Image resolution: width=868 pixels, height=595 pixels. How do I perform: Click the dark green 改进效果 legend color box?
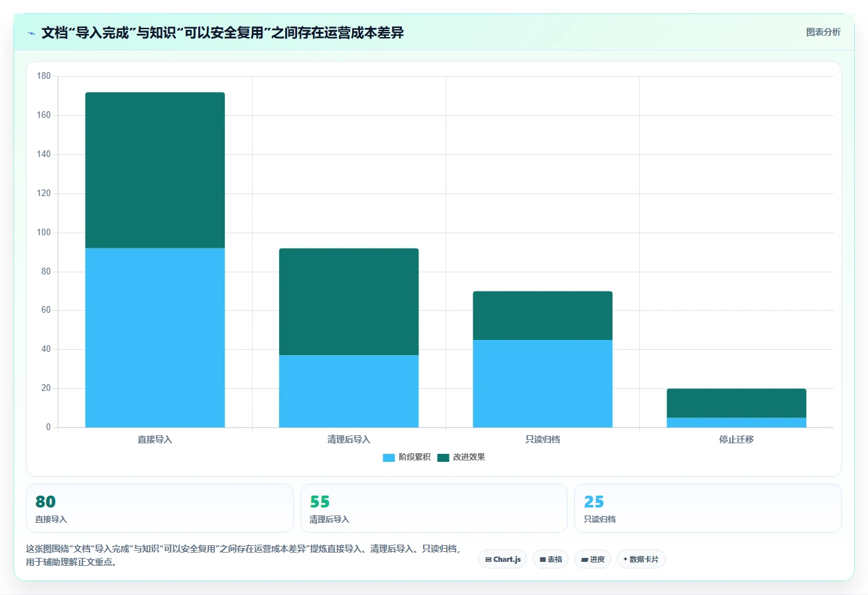[x=443, y=457]
